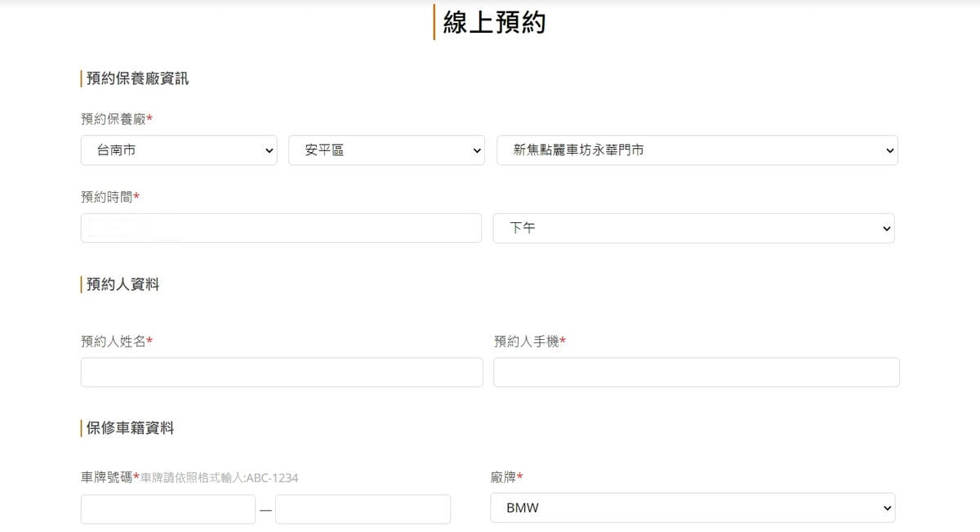The width and height of the screenshot is (980, 532).
Task: Expand the 安平區 district dropdown
Action: (x=386, y=150)
